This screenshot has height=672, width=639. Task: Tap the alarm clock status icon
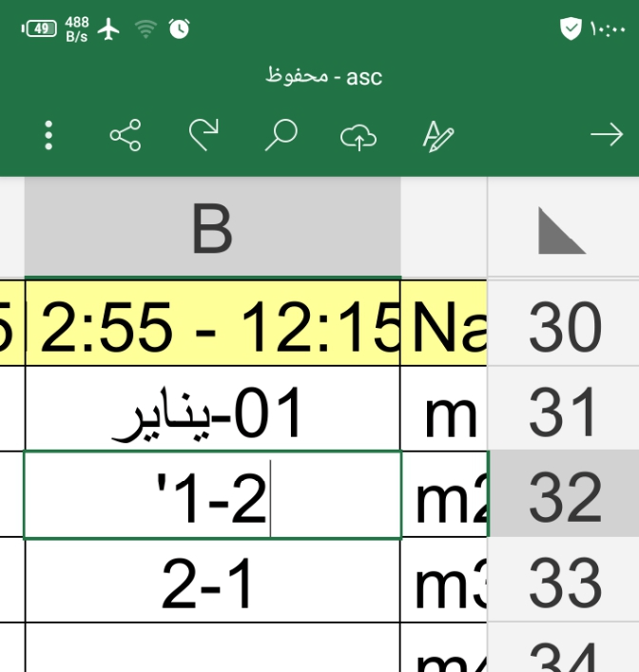pos(179,29)
